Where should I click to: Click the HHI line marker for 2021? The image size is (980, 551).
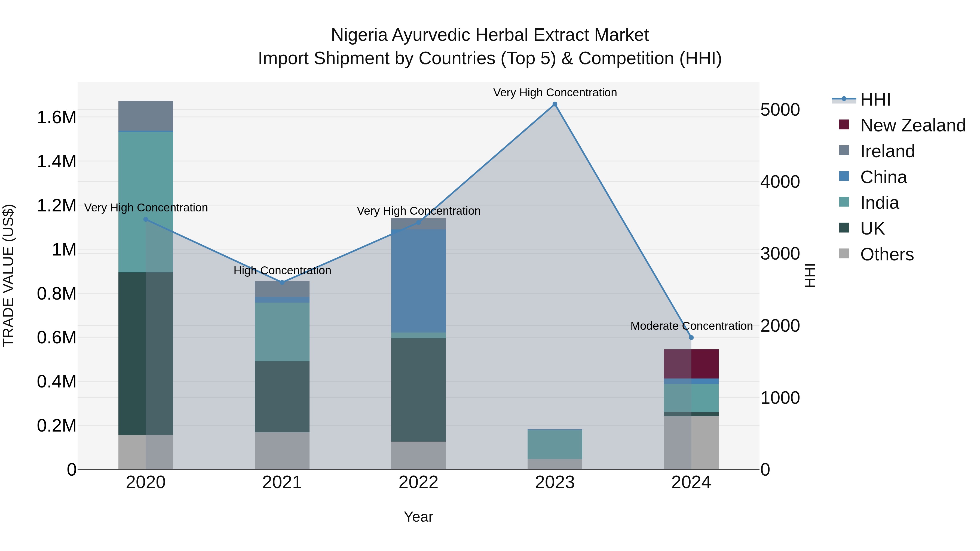[x=282, y=282]
